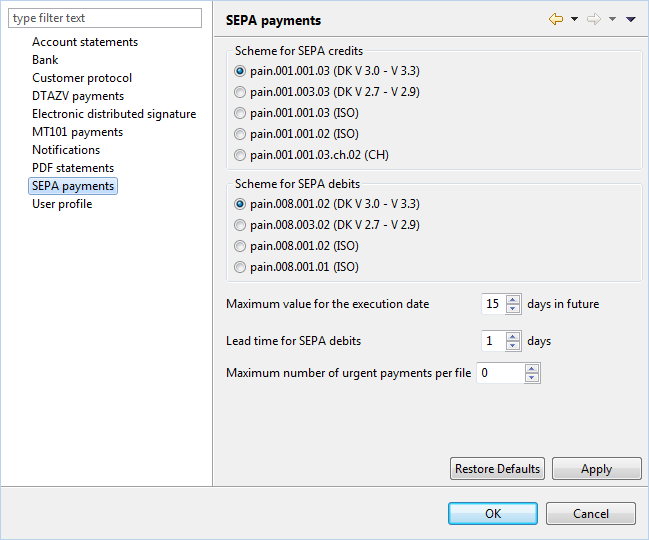Click into the type filter text field
This screenshot has height=540, width=649.
tap(105, 18)
